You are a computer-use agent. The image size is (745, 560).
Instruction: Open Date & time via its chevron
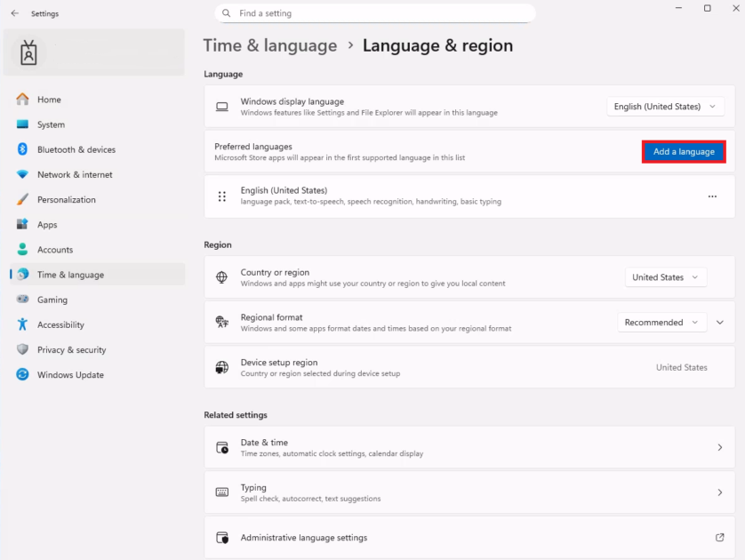(x=720, y=447)
